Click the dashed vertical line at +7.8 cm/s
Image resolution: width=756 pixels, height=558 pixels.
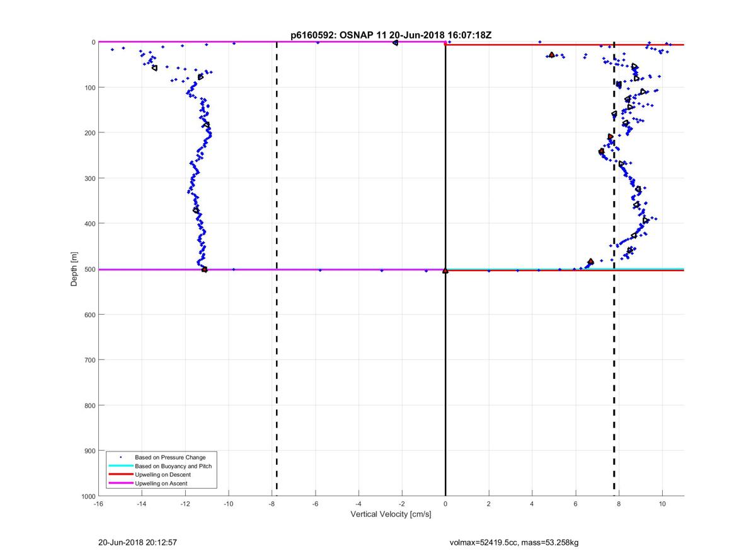pos(614,269)
